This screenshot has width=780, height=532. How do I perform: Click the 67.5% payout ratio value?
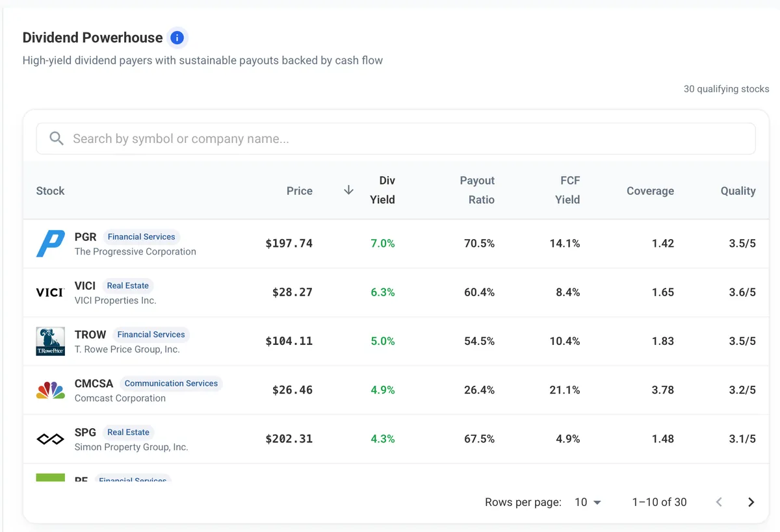pos(480,439)
